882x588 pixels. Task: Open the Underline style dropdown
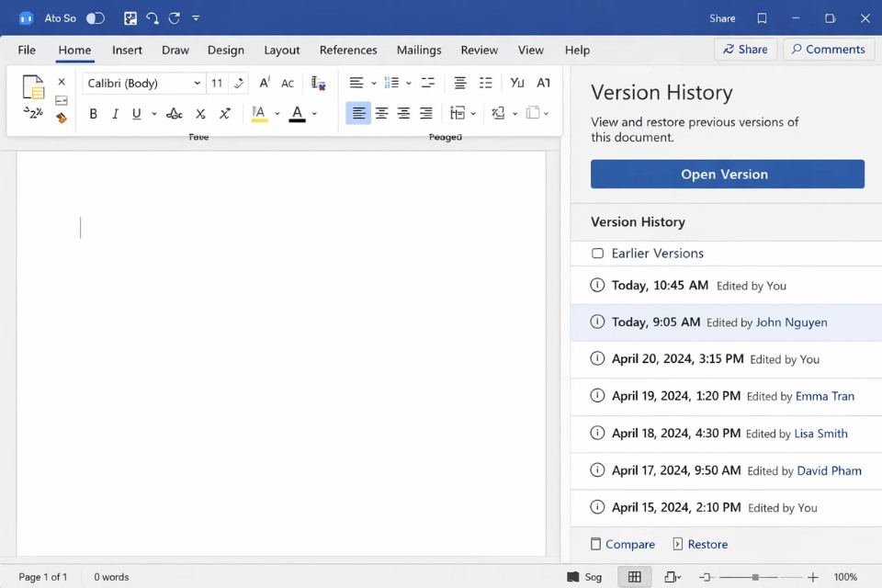tap(153, 113)
